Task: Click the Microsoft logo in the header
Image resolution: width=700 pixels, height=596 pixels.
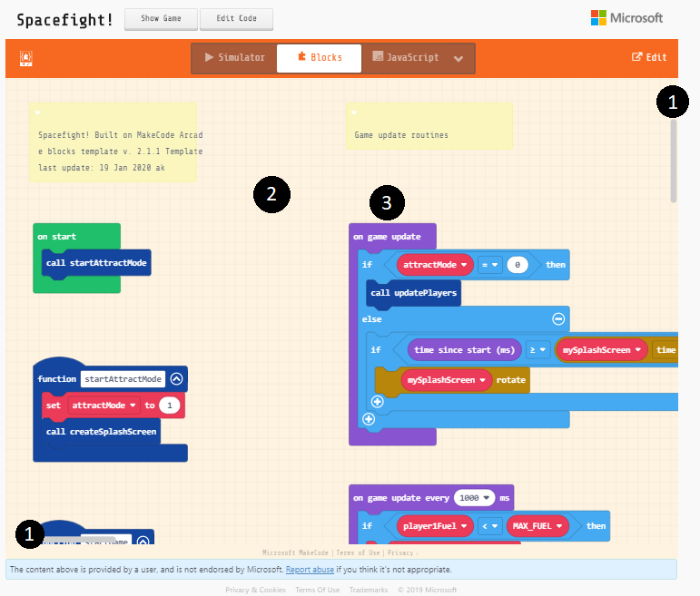Action: click(626, 18)
